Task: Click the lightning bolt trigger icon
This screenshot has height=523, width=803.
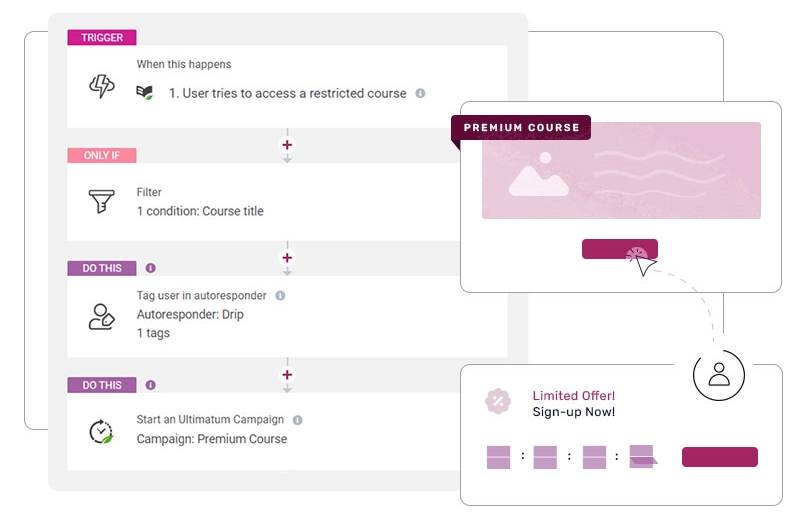Action: coord(102,86)
